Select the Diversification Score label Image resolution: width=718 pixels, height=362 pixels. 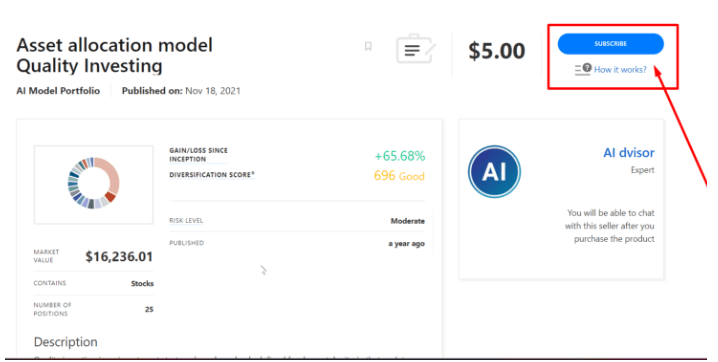click(212, 175)
